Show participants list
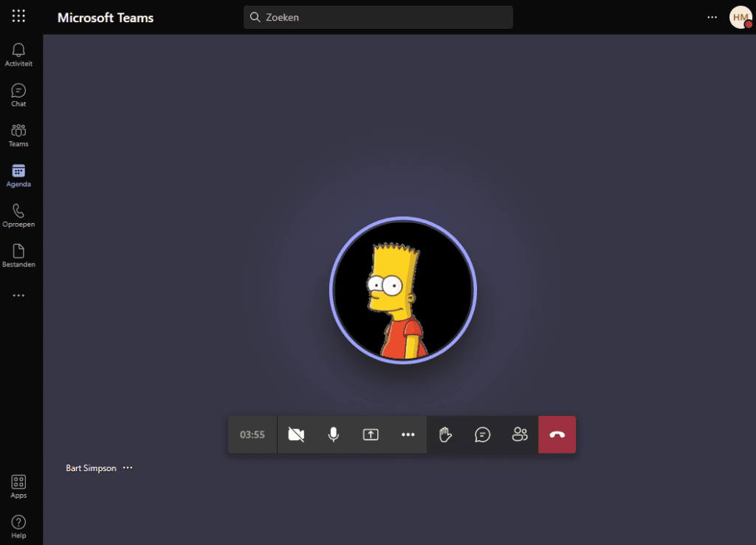 pyautogui.click(x=519, y=434)
